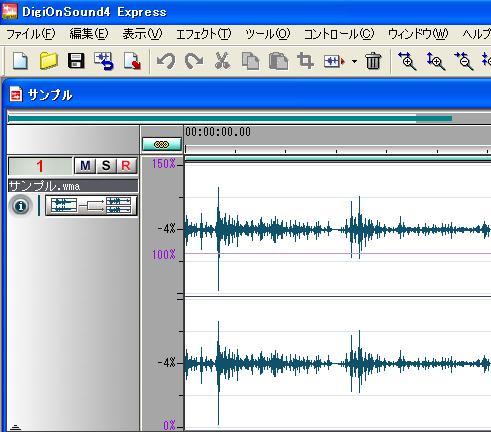Zoom out horizontally with the minus magnifier icon

pos(464,61)
